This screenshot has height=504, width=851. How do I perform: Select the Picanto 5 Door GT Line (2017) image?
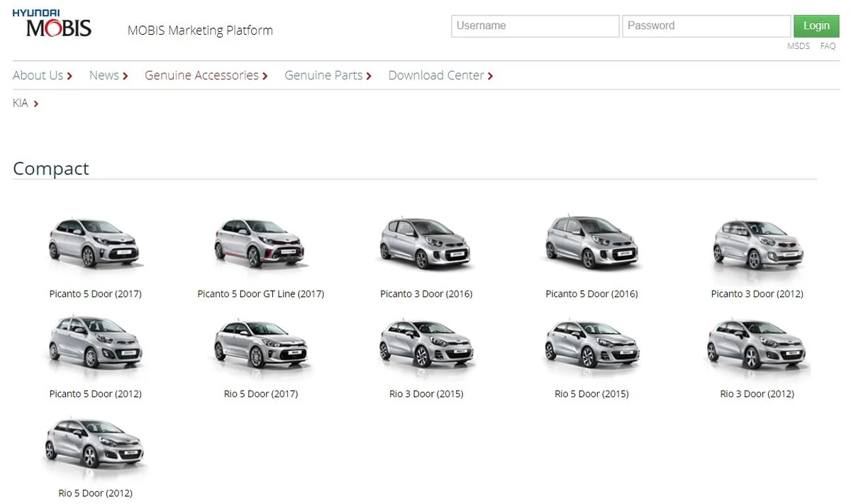[260, 242]
